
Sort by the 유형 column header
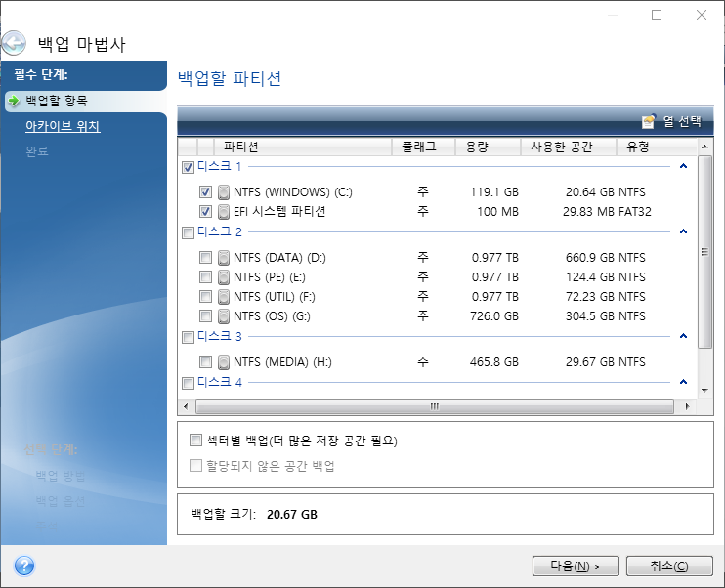click(x=657, y=147)
